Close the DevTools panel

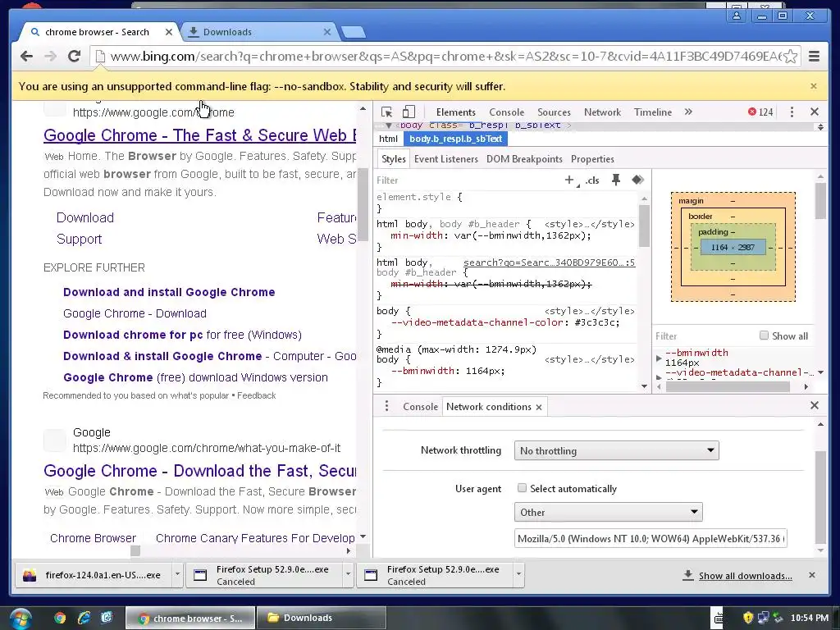[x=815, y=112]
